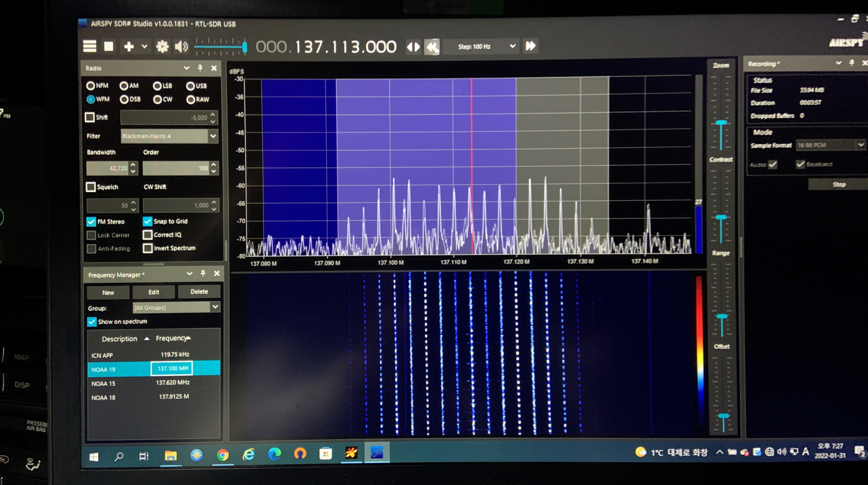Viewport: 868px width, 485px height.
Task: Open the Group All Groups dropdown
Action: pyautogui.click(x=176, y=307)
